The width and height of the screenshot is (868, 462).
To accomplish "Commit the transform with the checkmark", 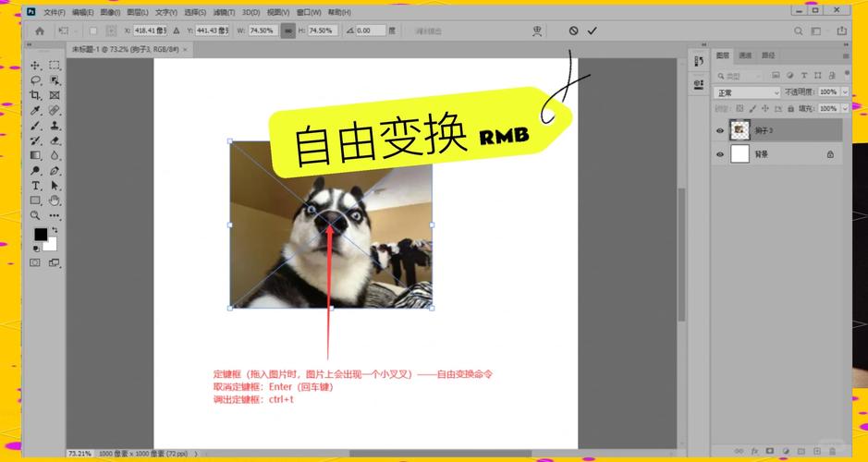I will coord(593,30).
